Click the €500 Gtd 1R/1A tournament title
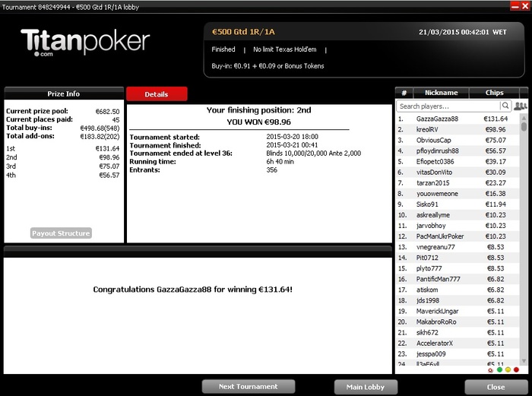This screenshot has height=396, width=532. pos(243,32)
